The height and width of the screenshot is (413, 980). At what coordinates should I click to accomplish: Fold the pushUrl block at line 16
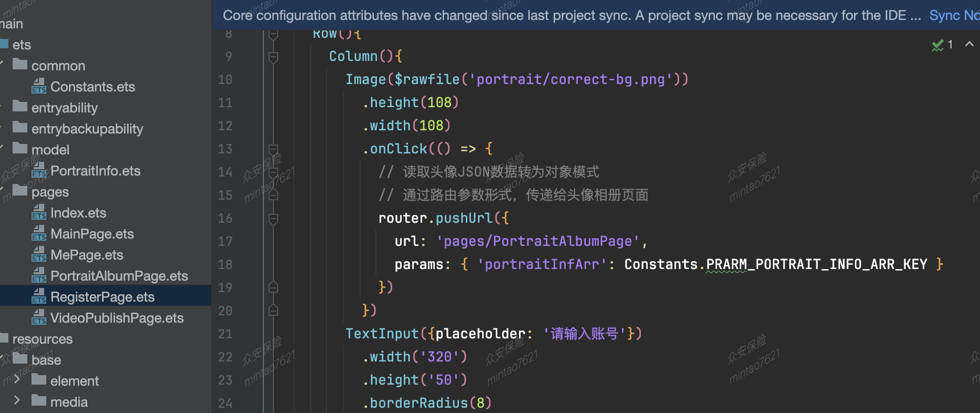click(273, 218)
